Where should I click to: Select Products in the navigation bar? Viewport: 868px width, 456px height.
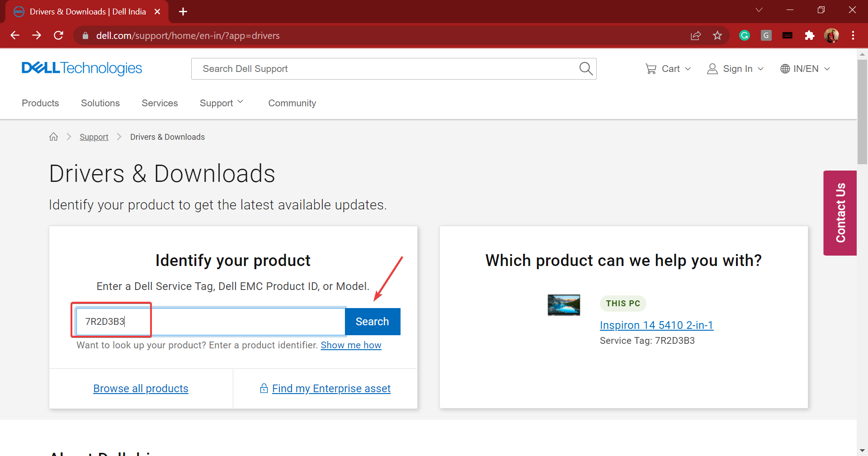40,103
